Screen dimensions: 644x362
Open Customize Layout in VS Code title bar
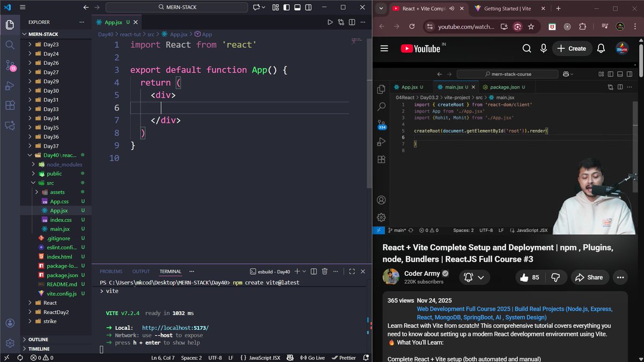pyautogui.click(x=275, y=8)
